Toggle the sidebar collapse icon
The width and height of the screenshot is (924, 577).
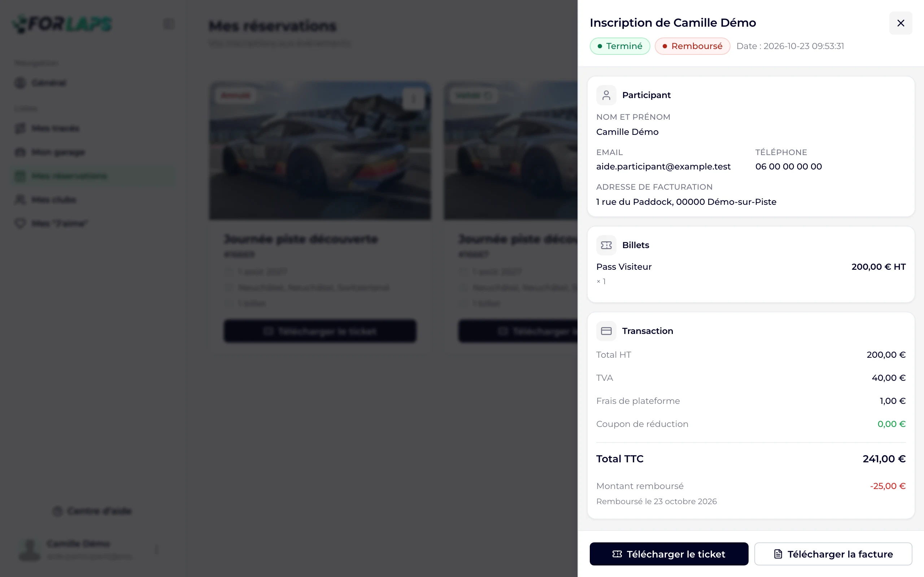tap(169, 24)
